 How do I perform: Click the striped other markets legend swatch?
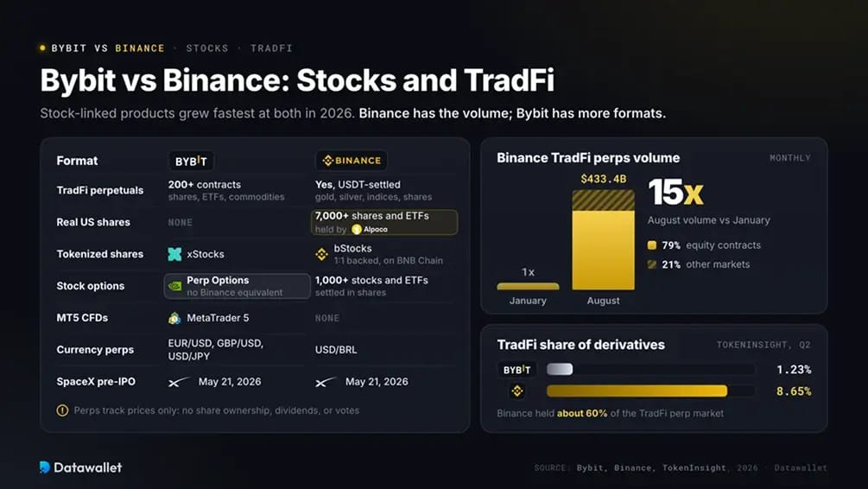tap(652, 264)
